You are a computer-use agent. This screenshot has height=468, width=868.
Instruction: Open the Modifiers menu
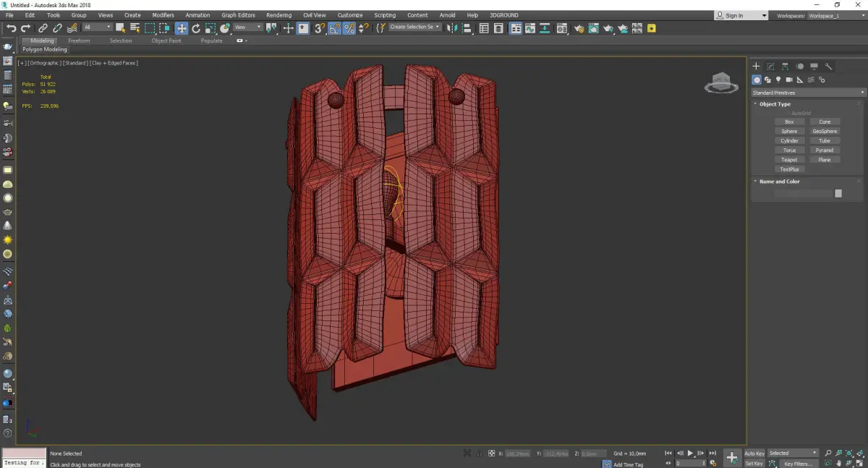tap(163, 15)
